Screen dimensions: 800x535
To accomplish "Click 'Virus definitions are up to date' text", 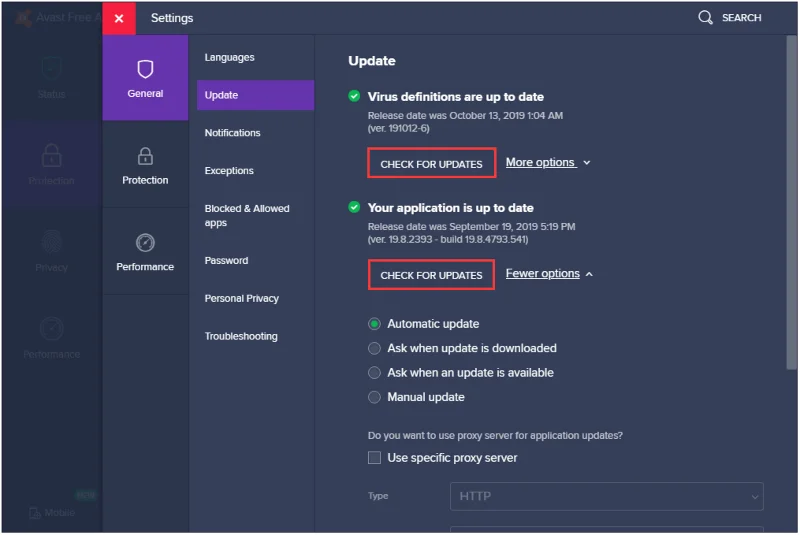I will click(456, 97).
